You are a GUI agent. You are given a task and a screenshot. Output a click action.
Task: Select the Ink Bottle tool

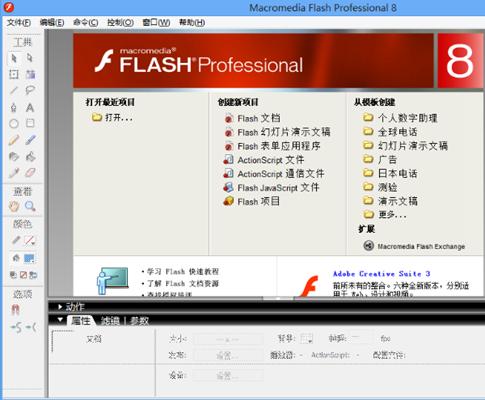pyautogui.click(x=14, y=156)
